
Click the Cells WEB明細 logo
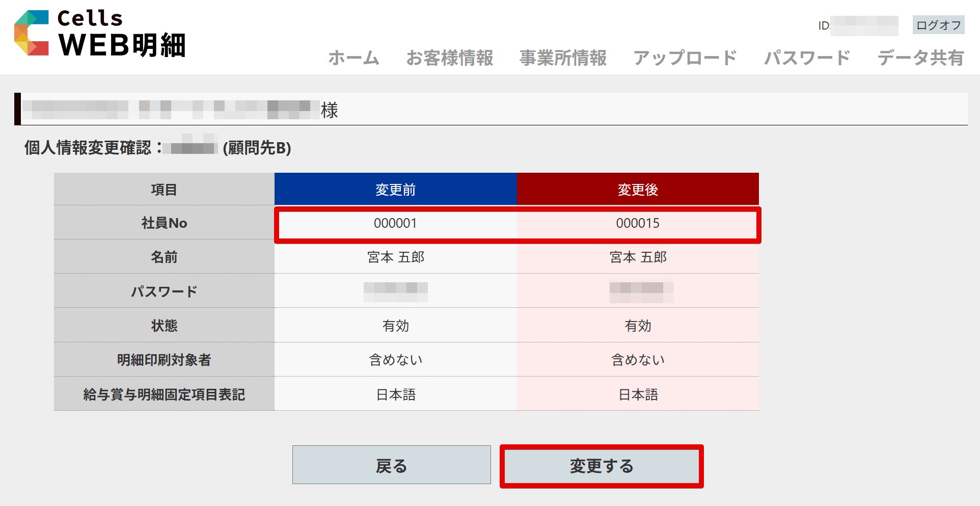100,34
